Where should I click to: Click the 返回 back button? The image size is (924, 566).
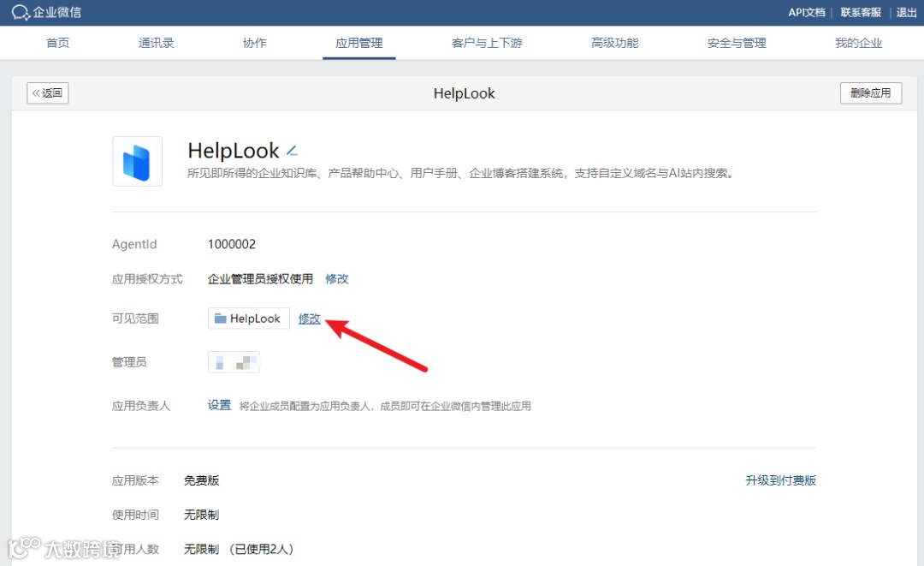pos(47,92)
